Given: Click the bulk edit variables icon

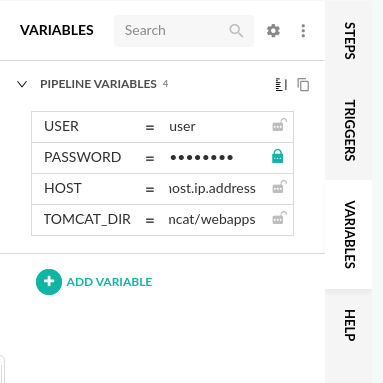Looking at the screenshot, I should (281, 84).
